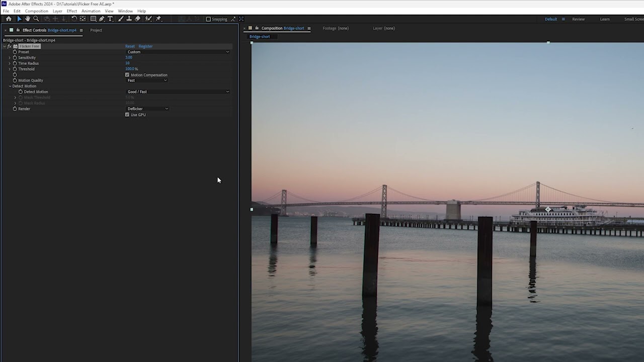This screenshot has height=362, width=644.
Task: Select the Pen tool
Action: click(x=102, y=19)
